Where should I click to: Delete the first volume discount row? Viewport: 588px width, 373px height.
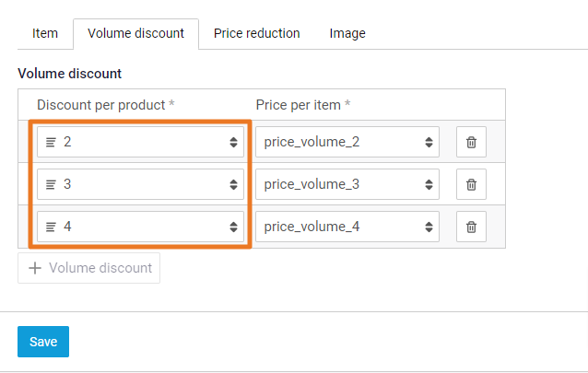coord(471,142)
